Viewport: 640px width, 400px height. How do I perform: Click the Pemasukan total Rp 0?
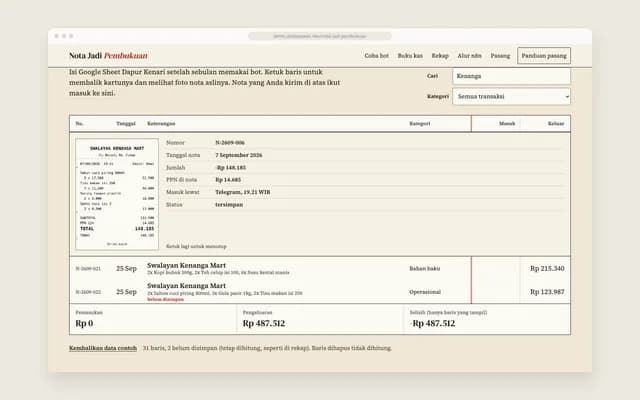pos(84,323)
